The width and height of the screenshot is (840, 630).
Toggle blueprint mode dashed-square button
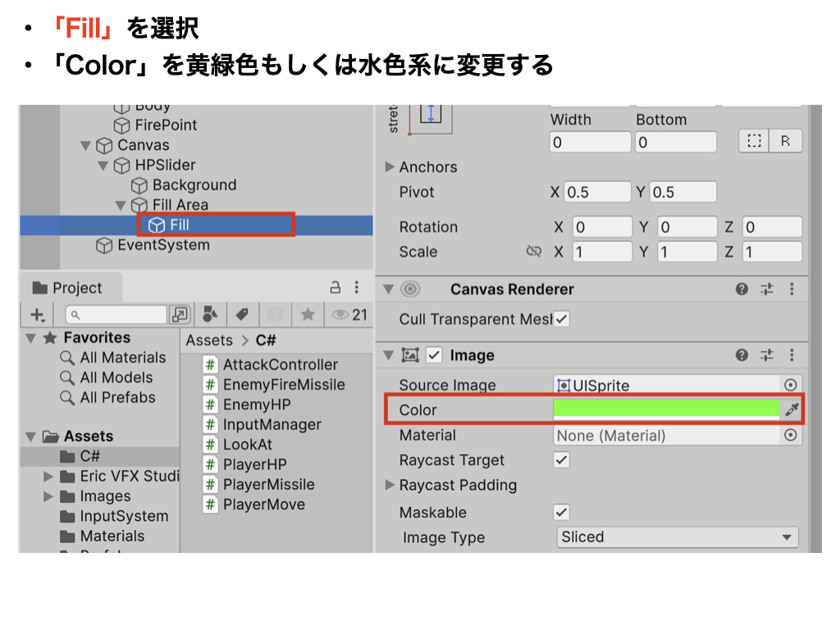[x=755, y=141]
